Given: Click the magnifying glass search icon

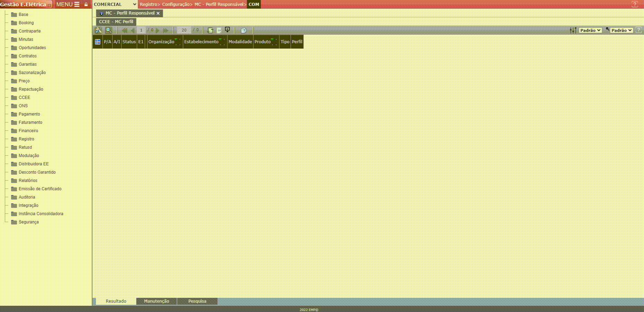Looking at the screenshot, I should pos(109,30).
